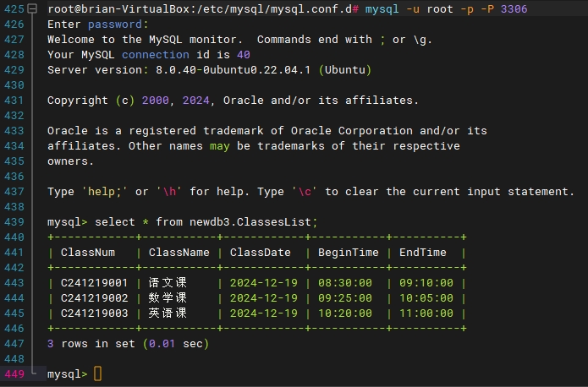This screenshot has width=588, height=387.
Task: Select the C241219003 cell
Action: (94, 313)
